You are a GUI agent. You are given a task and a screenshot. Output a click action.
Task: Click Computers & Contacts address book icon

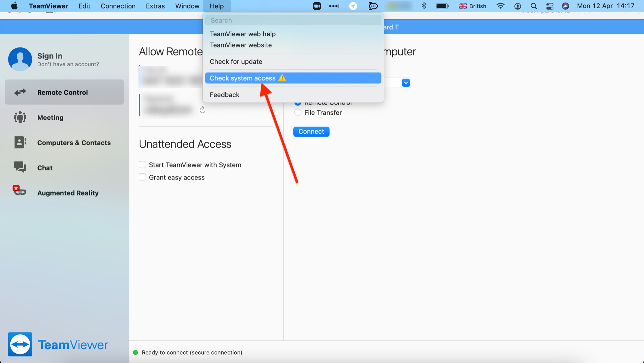pos(20,142)
